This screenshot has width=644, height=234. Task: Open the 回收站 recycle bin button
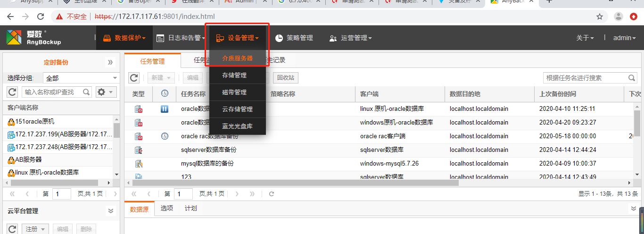(286, 78)
